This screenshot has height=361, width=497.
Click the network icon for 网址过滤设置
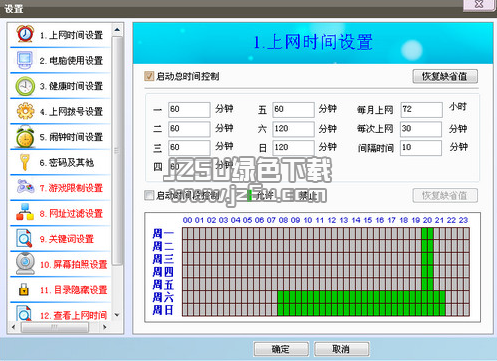coord(25,212)
